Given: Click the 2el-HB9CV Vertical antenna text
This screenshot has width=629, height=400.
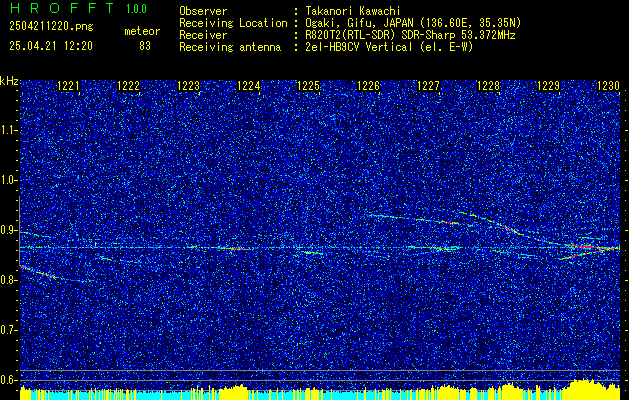Looking at the screenshot, I should click(x=389, y=47).
